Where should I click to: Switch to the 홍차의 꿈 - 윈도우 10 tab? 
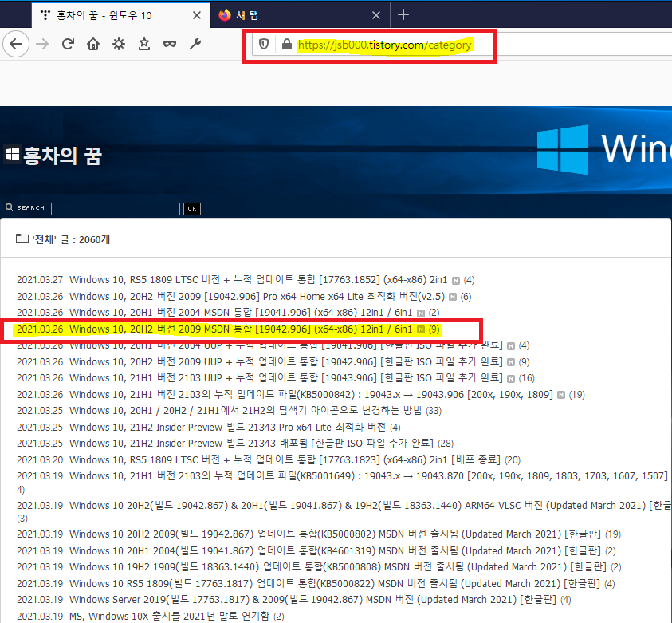(x=121, y=15)
